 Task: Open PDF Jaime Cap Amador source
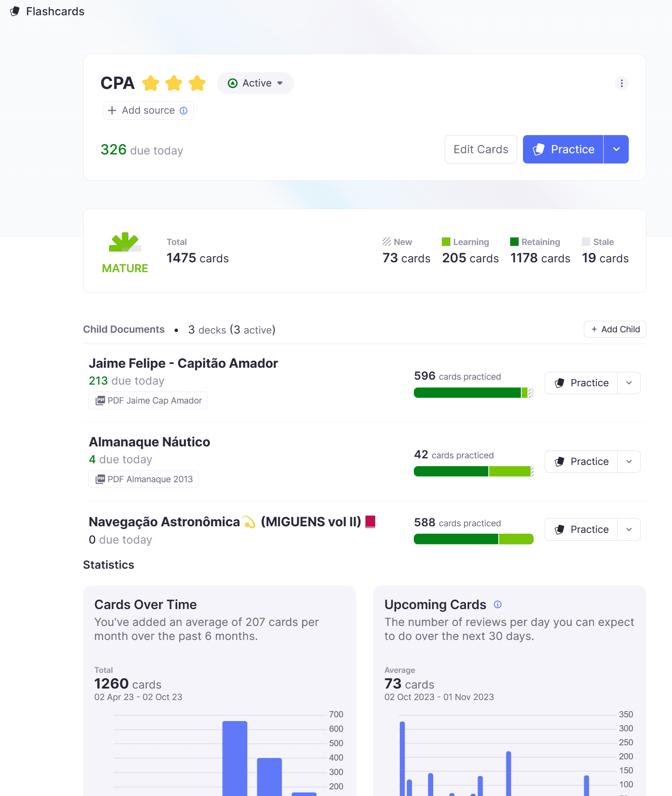[148, 401]
